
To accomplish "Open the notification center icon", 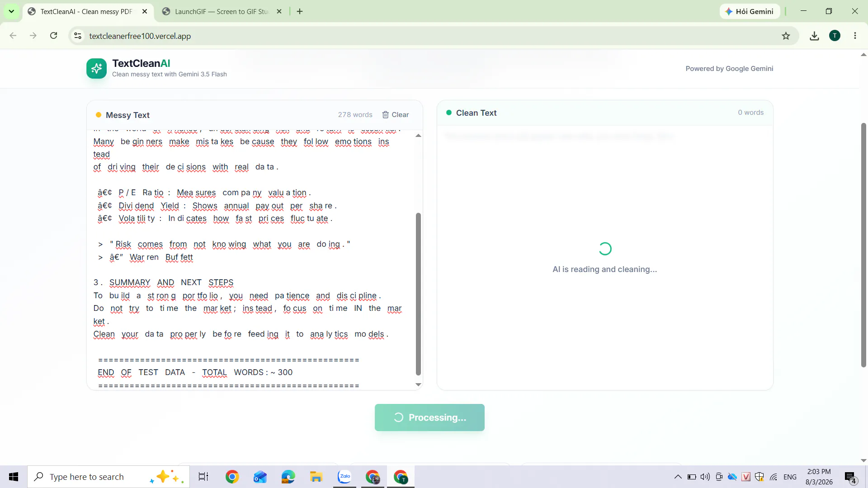I will 850,477.
